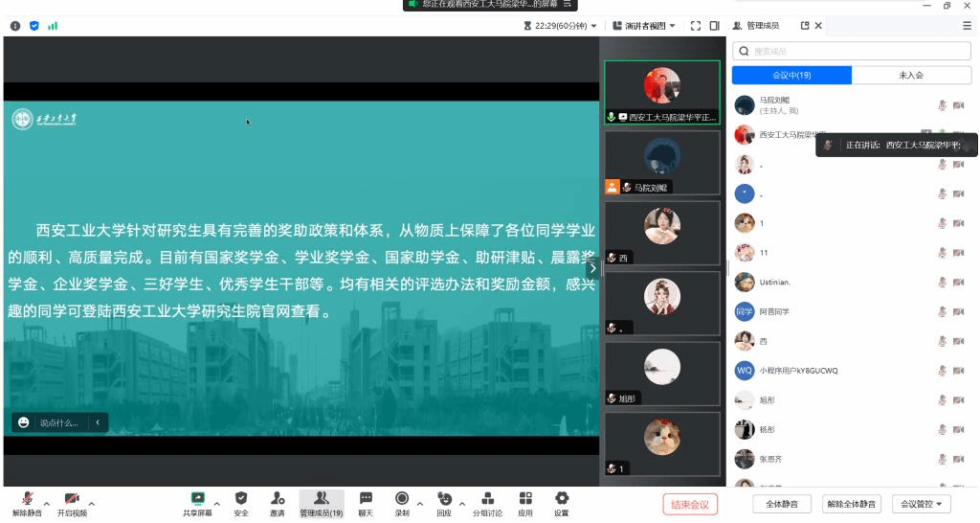Expand the 演讲者视图 view dropdown

(651, 26)
